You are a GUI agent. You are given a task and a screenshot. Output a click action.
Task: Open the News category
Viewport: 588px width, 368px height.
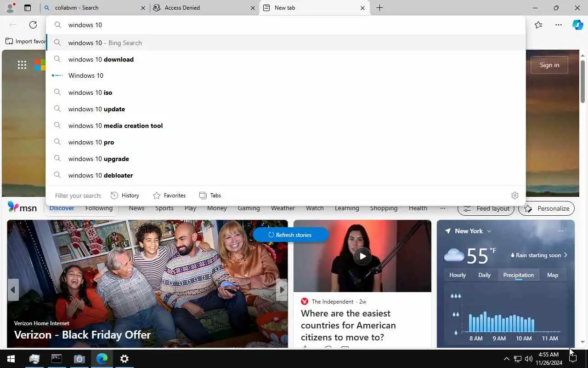click(x=136, y=208)
